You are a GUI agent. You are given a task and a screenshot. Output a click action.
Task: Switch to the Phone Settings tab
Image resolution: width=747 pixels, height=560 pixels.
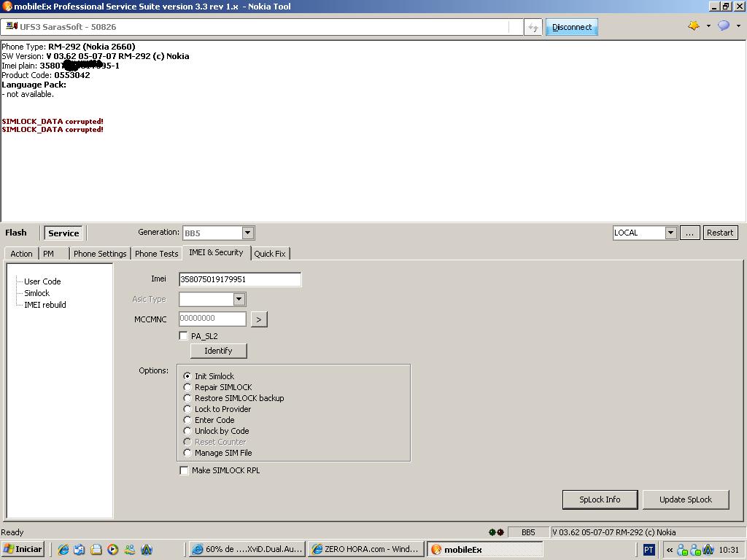[100, 254]
